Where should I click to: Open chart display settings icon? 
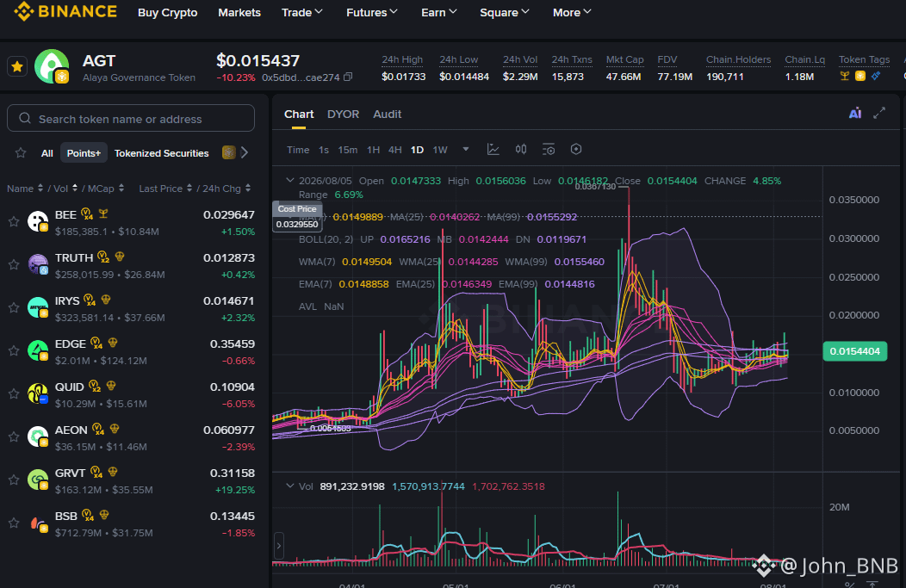[549, 150]
